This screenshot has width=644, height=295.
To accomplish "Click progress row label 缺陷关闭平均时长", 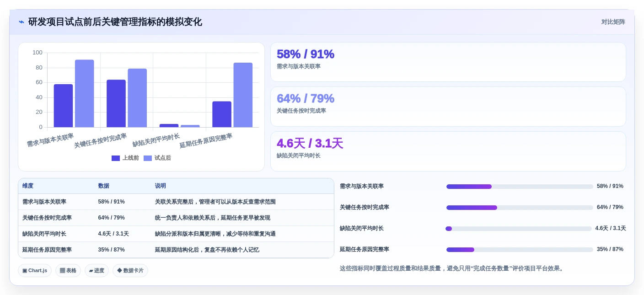I will [362, 228].
